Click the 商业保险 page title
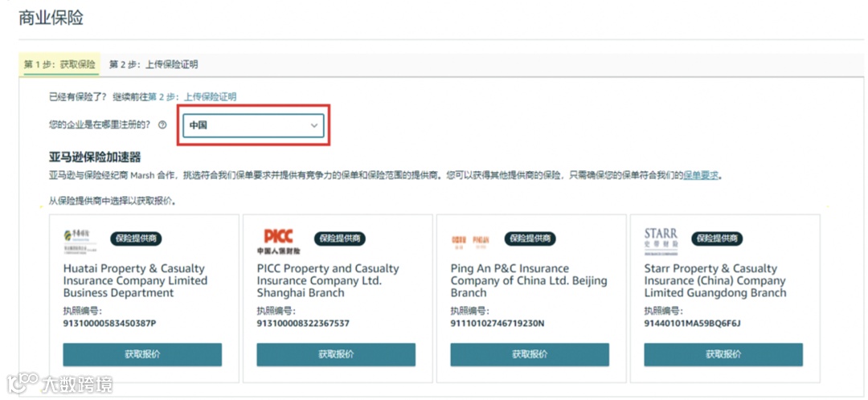The image size is (868, 400). [51, 18]
